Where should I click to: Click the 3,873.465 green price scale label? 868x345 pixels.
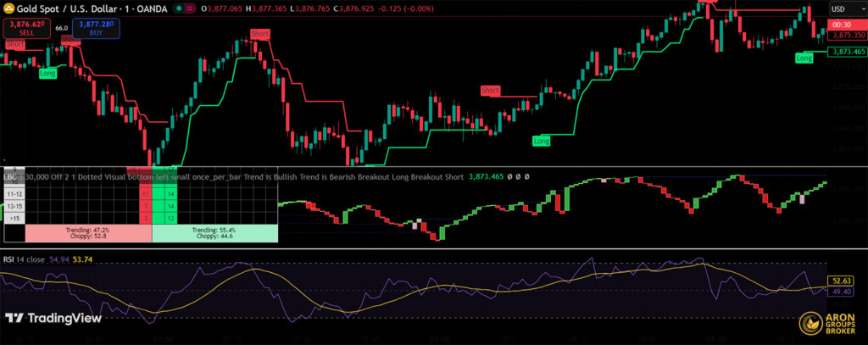pyautogui.click(x=848, y=52)
